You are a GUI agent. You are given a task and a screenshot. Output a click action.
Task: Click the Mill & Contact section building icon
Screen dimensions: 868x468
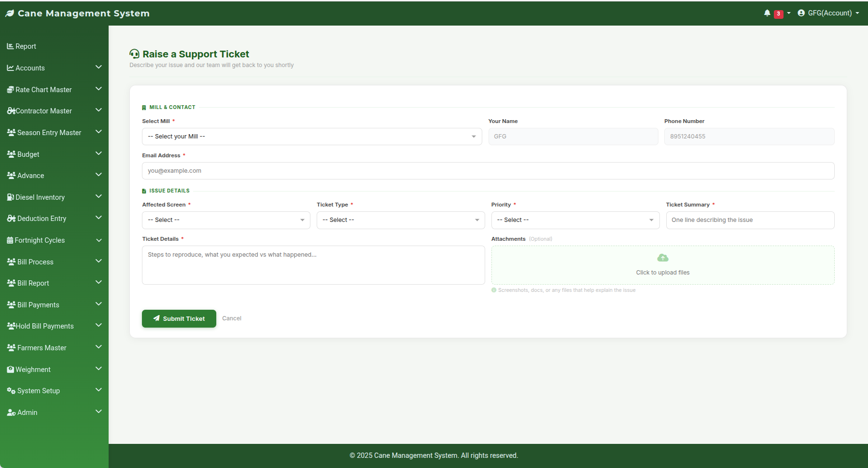coord(144,108)
